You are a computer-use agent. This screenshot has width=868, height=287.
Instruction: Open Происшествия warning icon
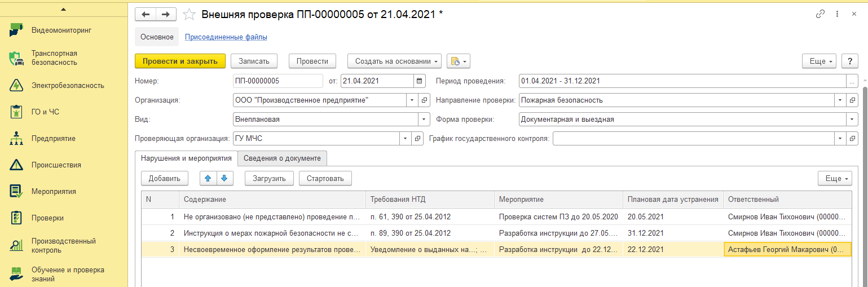(x=16, y=165)
